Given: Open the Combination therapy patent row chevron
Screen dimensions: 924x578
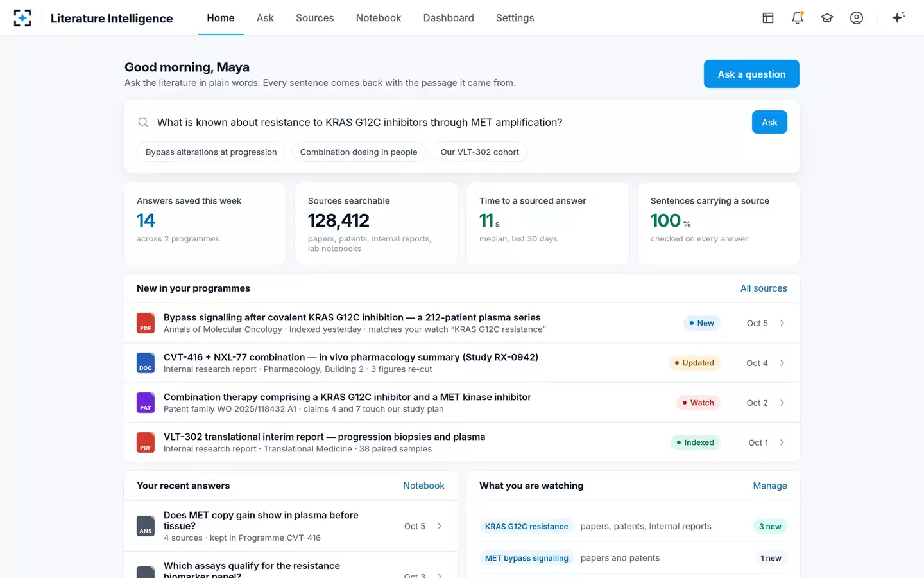Looking at the screenshot, I should point(782,403).
